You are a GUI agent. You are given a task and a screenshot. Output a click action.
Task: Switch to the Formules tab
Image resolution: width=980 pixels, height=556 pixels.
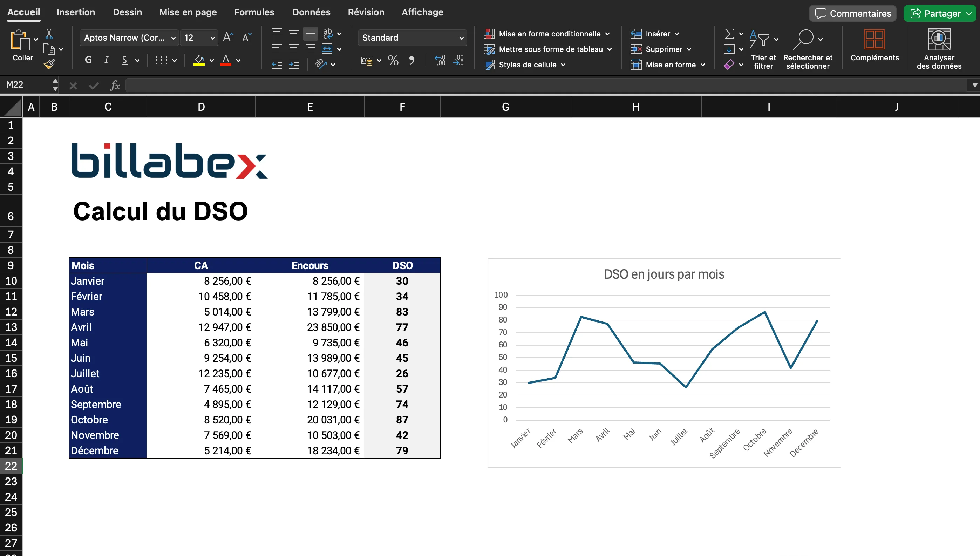254,12
